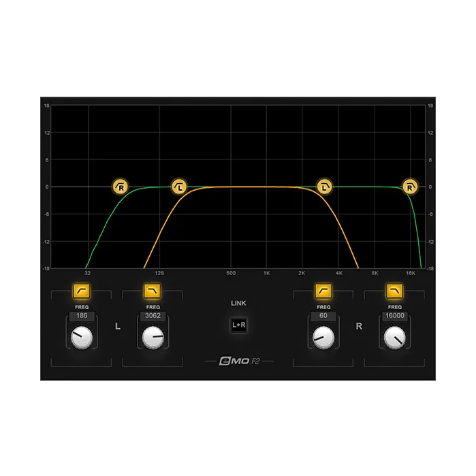
Task: Toggle the L channel low-pass filter button
Action: pos(153,291)
